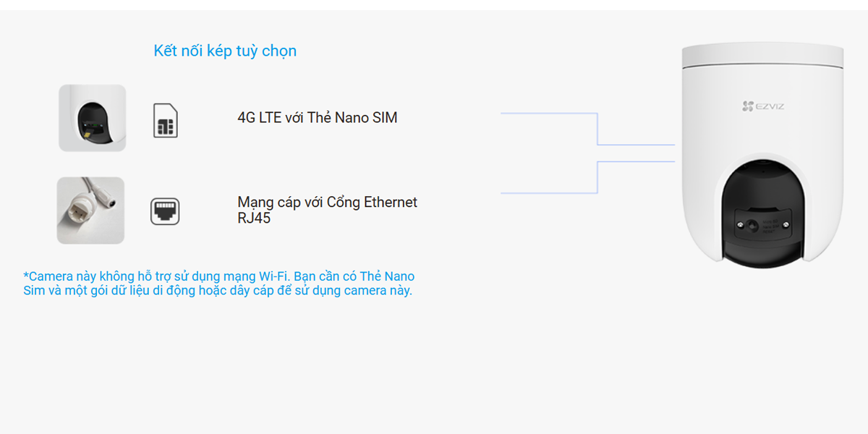Click the left screw on the camera panel
868x434 pixels.
coord(739,226)
